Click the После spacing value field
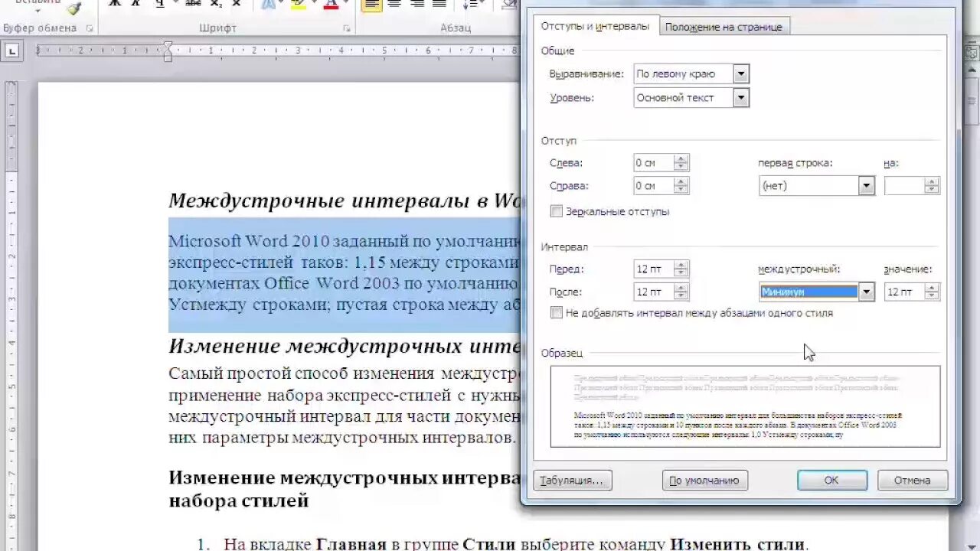 pyautogui.click(x=654, y=292)
